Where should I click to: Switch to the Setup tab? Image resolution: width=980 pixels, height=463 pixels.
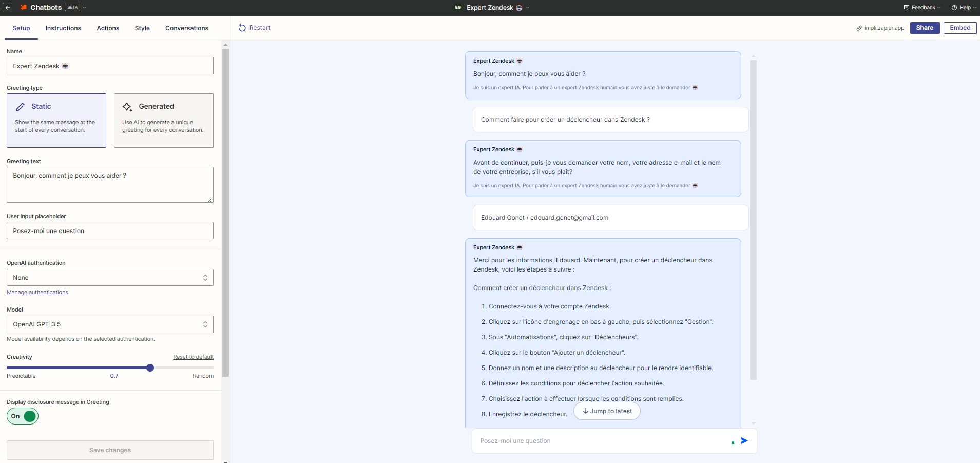(x=21, y=28)
